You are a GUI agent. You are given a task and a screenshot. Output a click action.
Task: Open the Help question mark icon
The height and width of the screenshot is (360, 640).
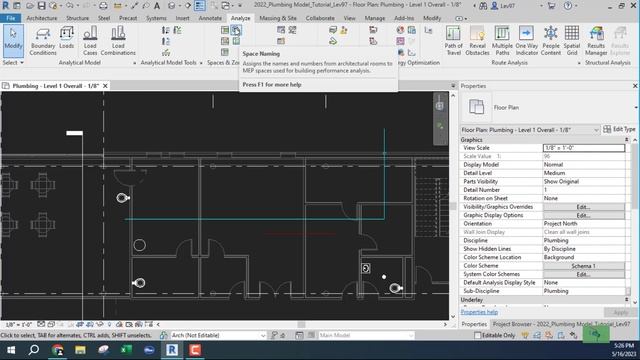click(x=568, y=6)
